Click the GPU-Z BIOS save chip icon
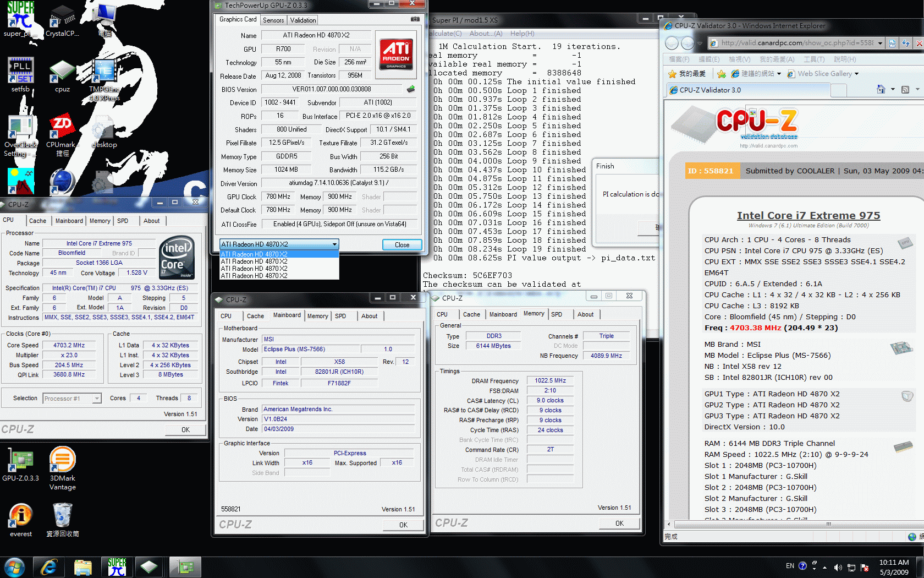The image size is (924, 578). tap(411, 89)
